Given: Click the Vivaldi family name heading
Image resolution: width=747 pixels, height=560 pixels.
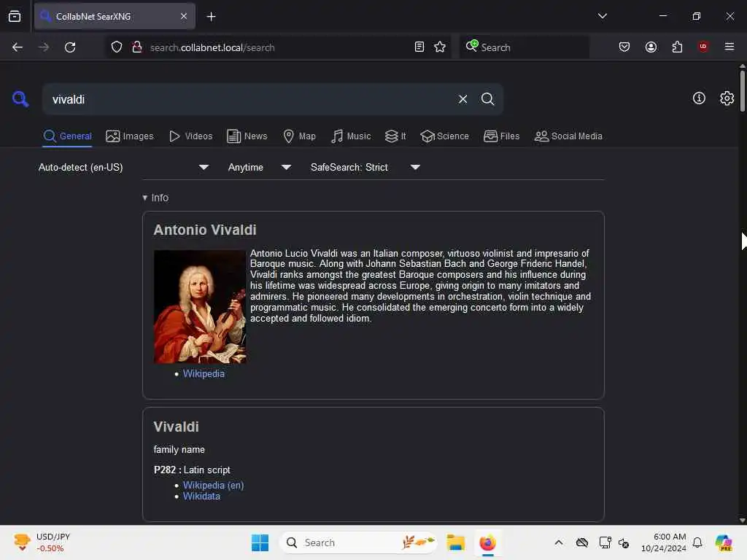Looking at the screenshot, I should [x=177, y=427].
